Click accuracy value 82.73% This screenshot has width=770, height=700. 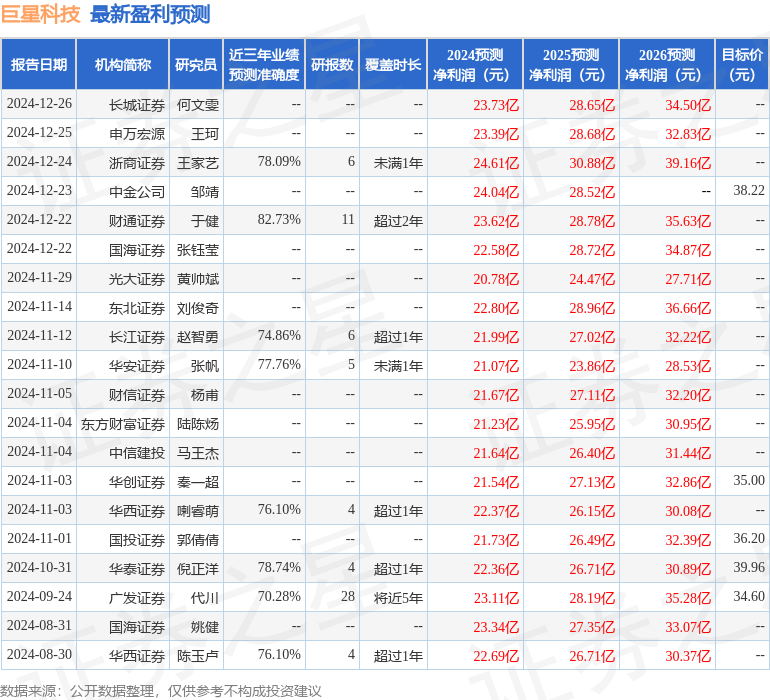pos(279,220)
